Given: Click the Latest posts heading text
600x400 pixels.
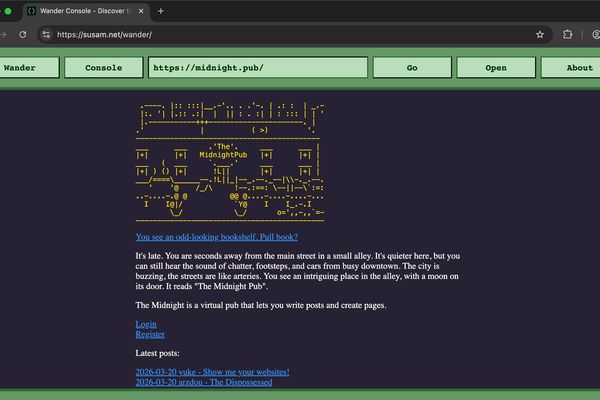Looking at the screenshot, I should tap(157, 353).
